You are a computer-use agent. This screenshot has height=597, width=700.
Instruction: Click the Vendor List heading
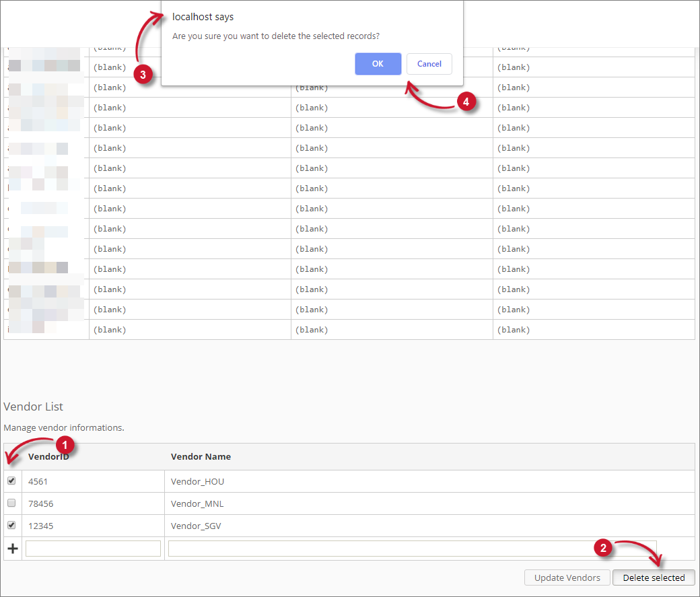[x=33, y=407]
